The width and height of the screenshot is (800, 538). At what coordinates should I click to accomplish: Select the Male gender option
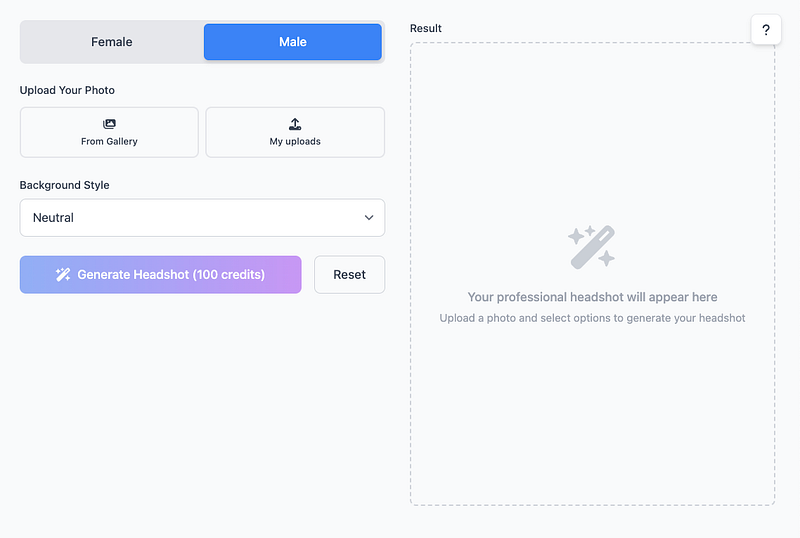[x=293, y=42]
